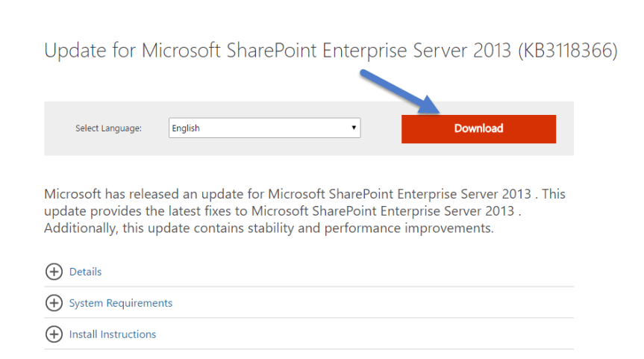Click the 'English' value in language box

[186, 128]
